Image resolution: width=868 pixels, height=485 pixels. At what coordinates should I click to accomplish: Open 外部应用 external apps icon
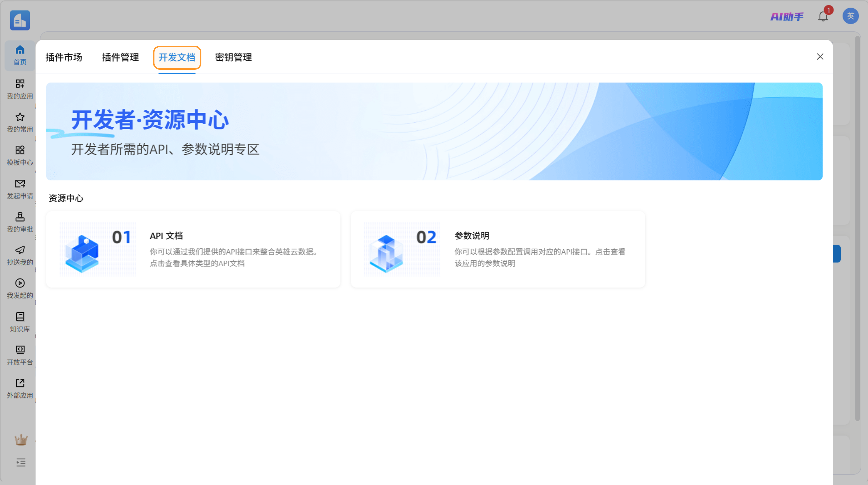[x=20, y=388]
